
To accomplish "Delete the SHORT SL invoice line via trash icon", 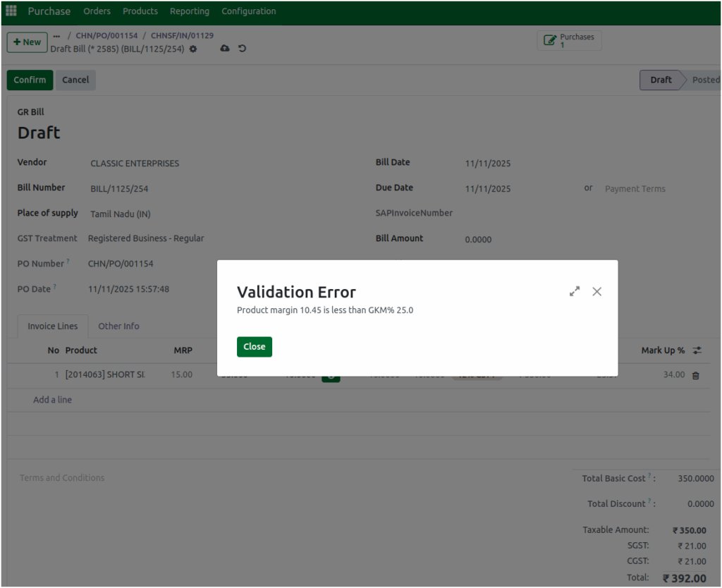I will [x=695, y=375].
